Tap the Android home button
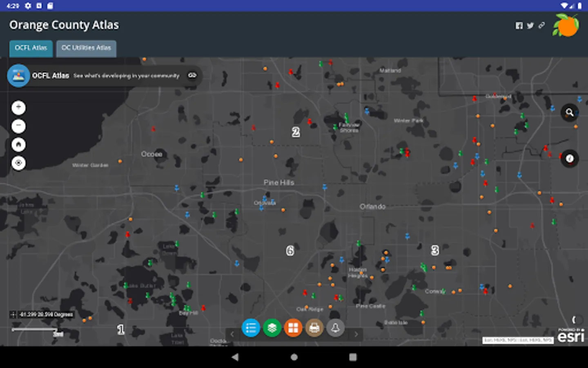 294,357
